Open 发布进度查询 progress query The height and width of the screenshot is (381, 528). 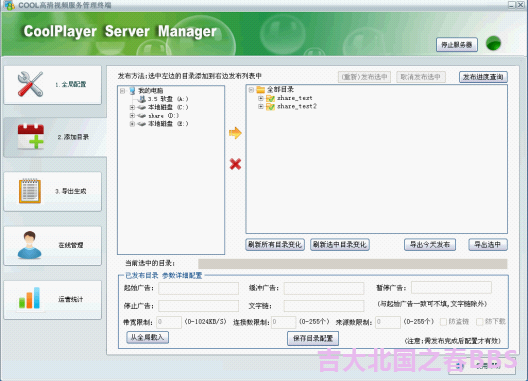pos(483,77)
